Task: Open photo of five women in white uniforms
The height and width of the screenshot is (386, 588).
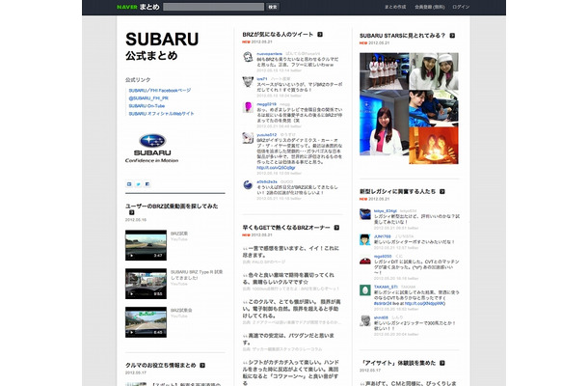Action: pyautogui.click(x=384, y=71)
